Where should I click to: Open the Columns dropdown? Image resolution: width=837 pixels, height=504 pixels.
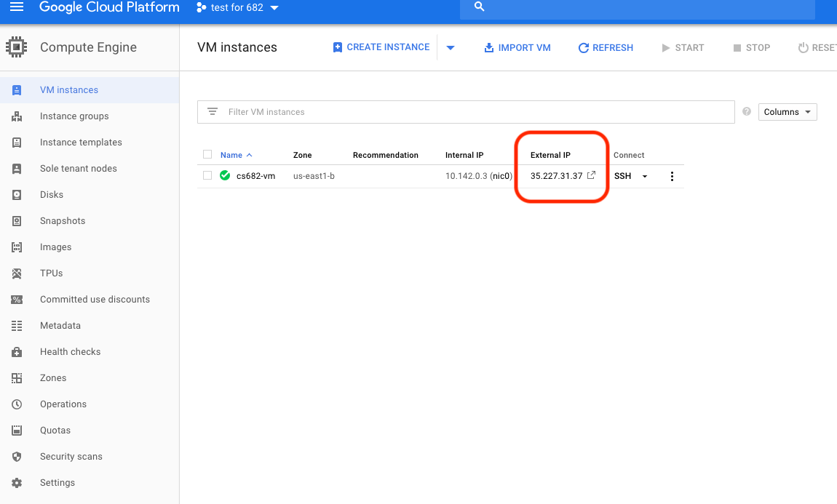pyautogui.click(x=788, y=111)
